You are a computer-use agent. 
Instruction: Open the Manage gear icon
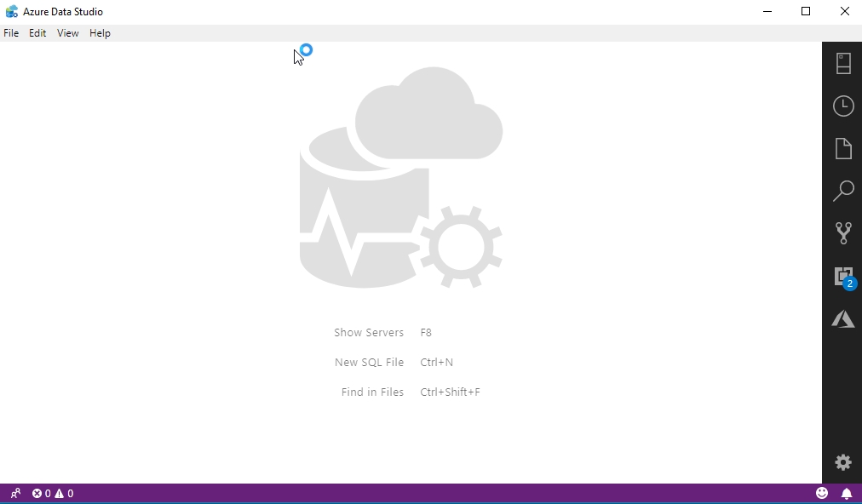click(x=842, y=462)
